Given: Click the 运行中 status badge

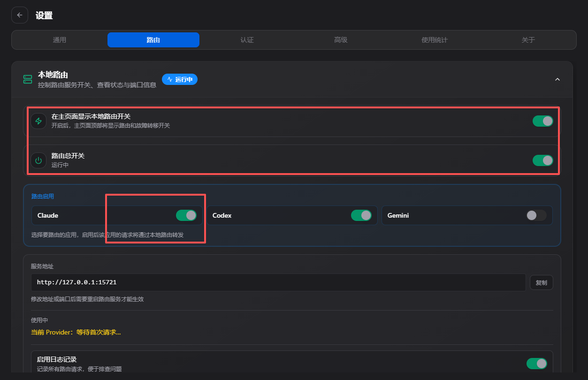Looking at the screenshot, I should (180, 80).
